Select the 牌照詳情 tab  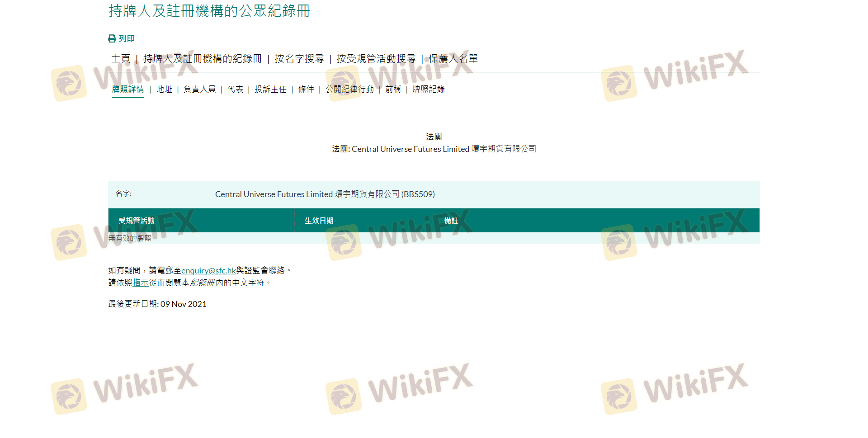[x=128, y=89]
